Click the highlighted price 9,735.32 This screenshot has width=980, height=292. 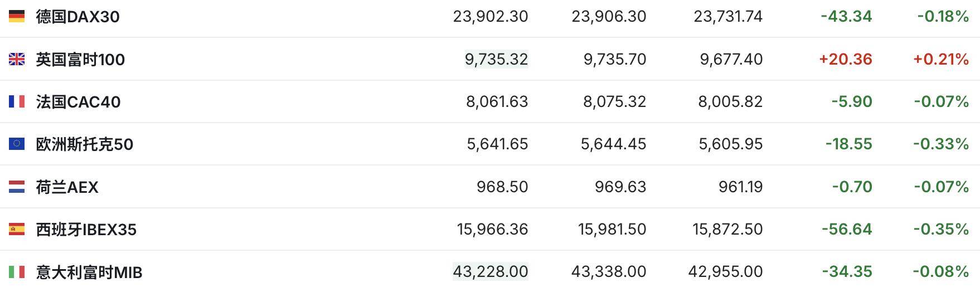[496, 59]
